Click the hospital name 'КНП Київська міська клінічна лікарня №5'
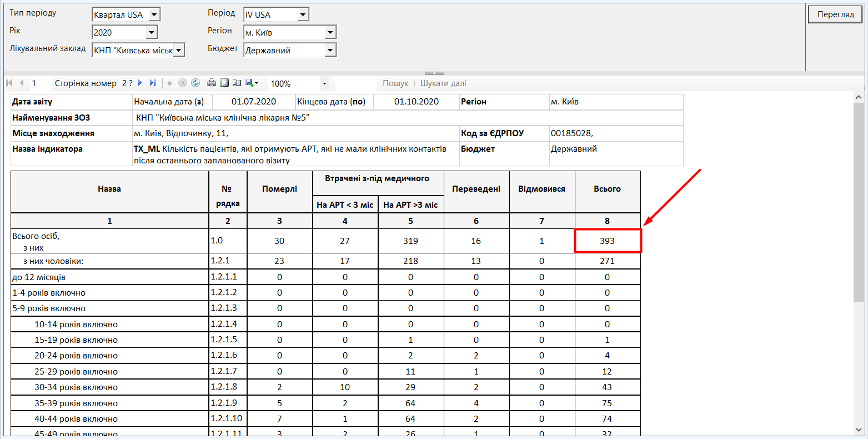The height and width of the screenshot is (439, 868). [x=223, y=118]
